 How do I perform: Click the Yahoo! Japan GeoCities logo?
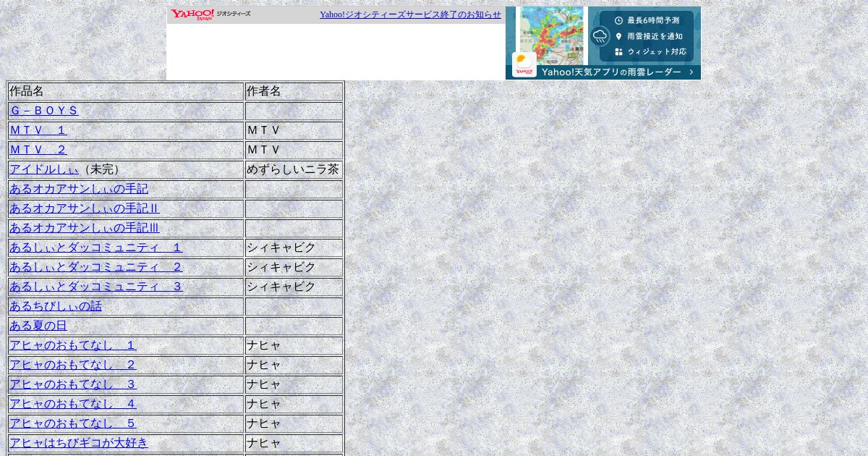point(210,14)
